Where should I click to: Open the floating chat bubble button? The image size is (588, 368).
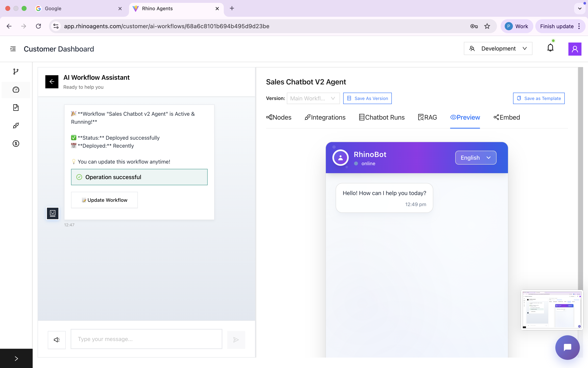click(x=567, y=347)
